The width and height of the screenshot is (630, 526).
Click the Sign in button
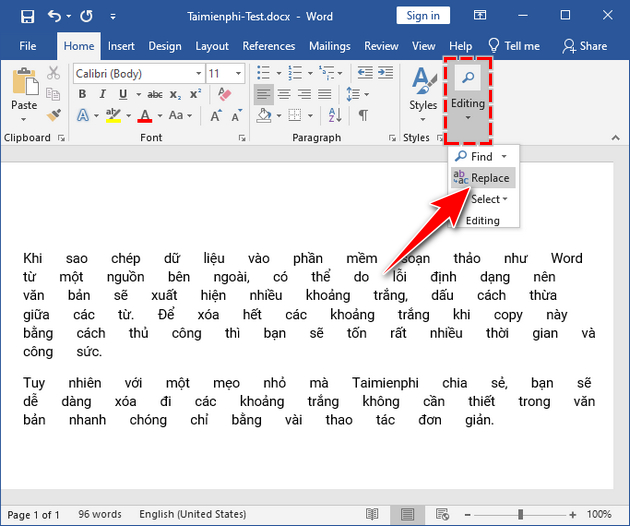pos(423,16)
